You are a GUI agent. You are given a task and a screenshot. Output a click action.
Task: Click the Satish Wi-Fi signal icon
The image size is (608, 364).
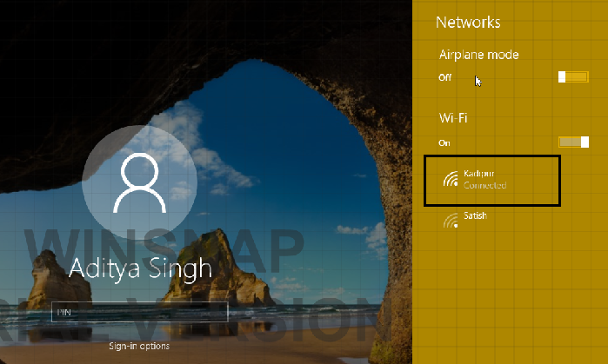[x=451, y=222]
